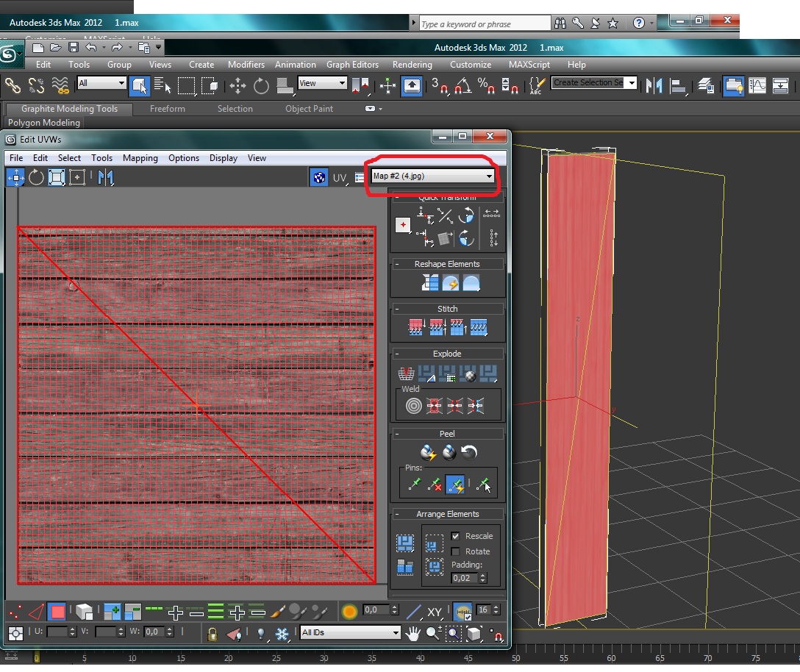
Task: Select Polygon sub-object mode in UV editor
Action: pos(57,611)
